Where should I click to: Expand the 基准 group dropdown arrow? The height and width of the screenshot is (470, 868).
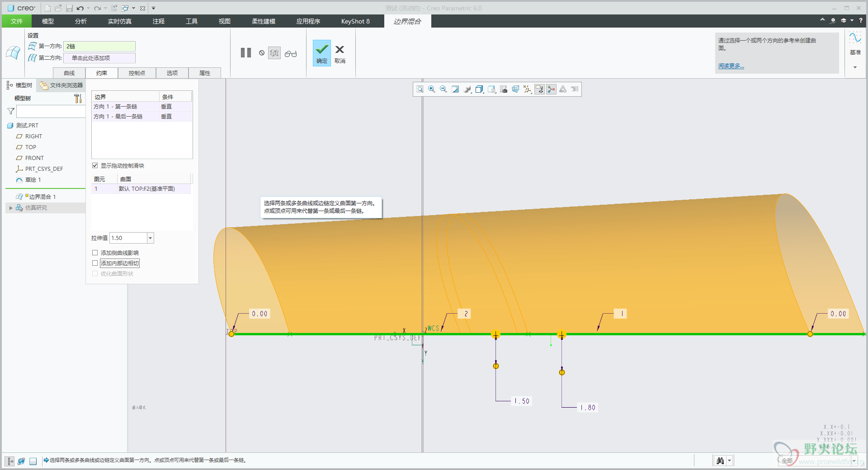point(855,67)
